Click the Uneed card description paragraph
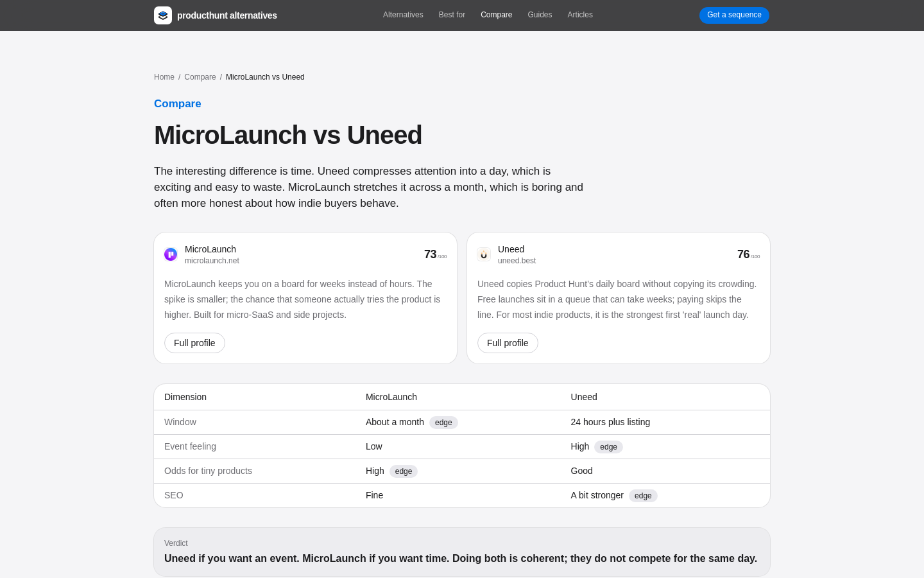 [x=617, y=299]
